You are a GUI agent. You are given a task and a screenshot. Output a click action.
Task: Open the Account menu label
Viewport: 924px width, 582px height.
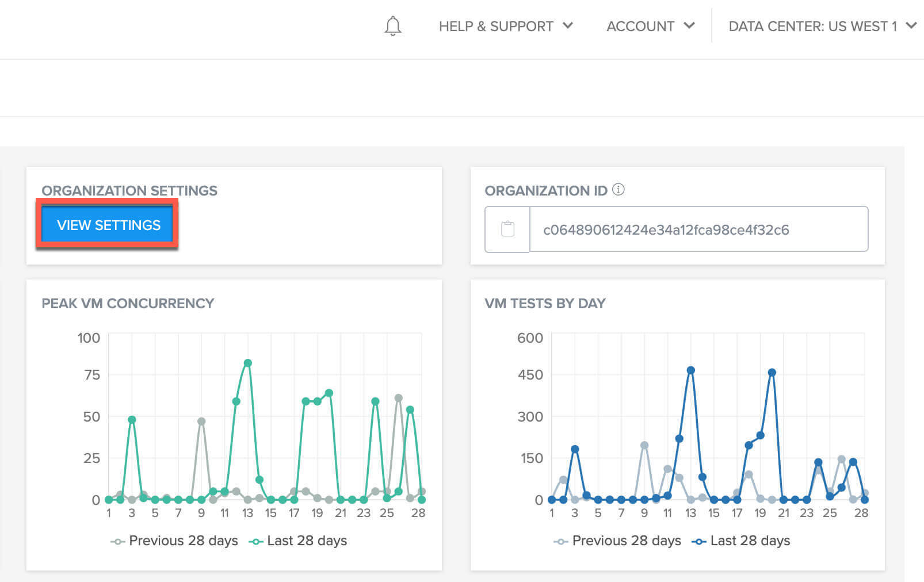coord(640,26)
